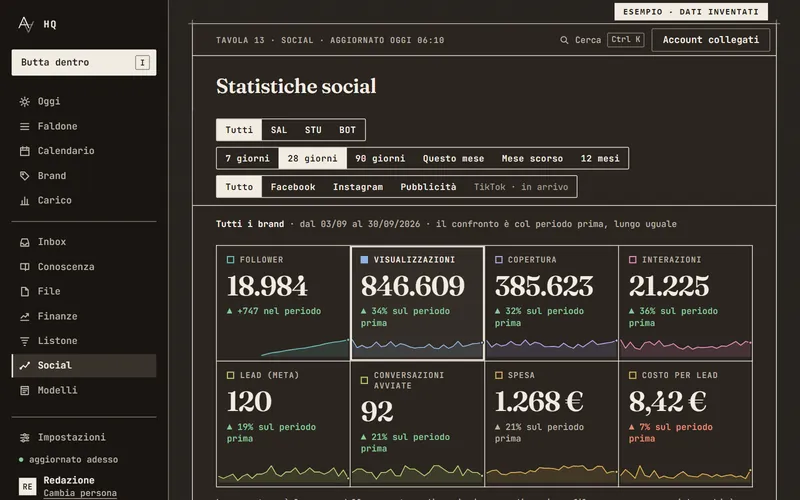The width and height of the screenshot is (800, 500).
Task: Toggle the Follower series checkbox
Action: click(x=231, y=260)
